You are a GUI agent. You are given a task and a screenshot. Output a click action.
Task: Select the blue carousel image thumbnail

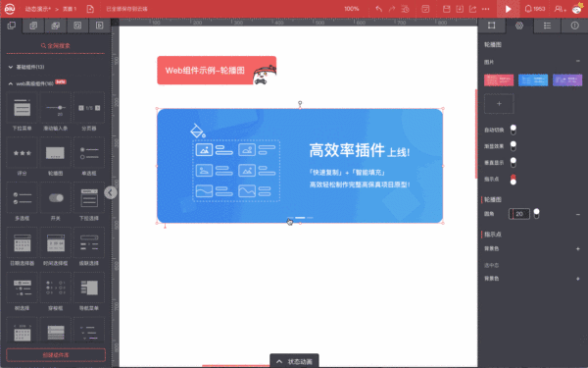pos(533,80)
